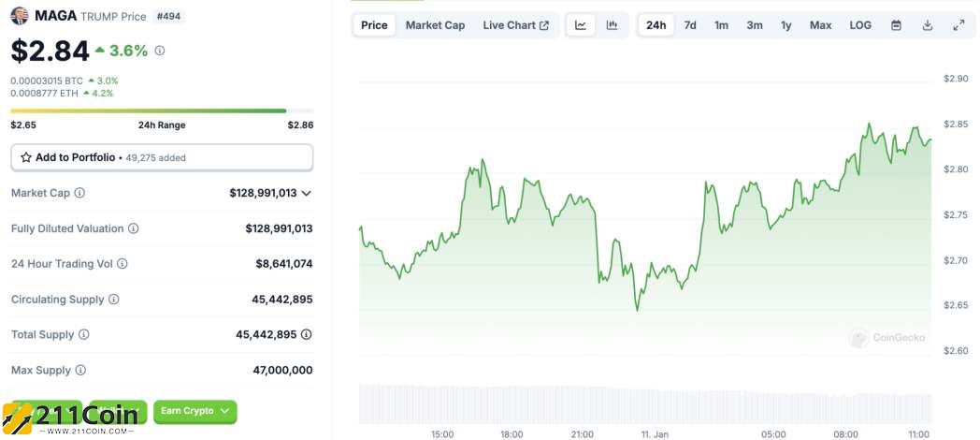Select the 24h time range
Screen dimensions: 980x440
(x=656, y=25)
